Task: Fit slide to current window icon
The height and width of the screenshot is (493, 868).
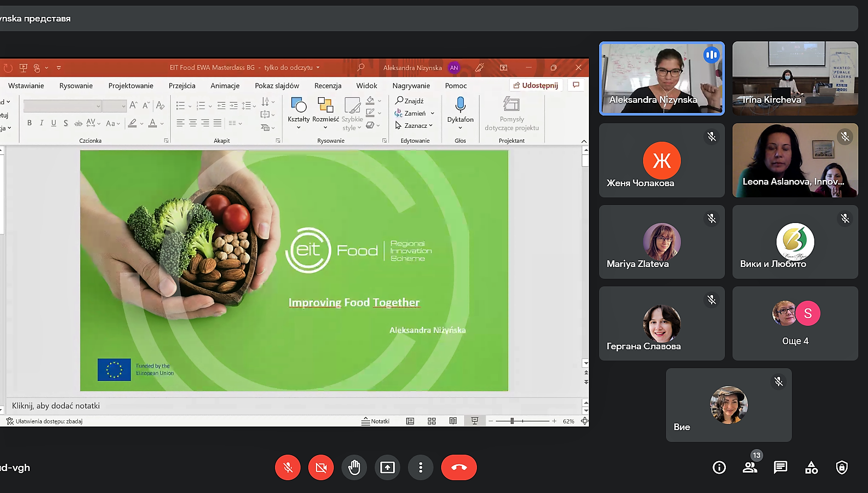Action: 584,421
